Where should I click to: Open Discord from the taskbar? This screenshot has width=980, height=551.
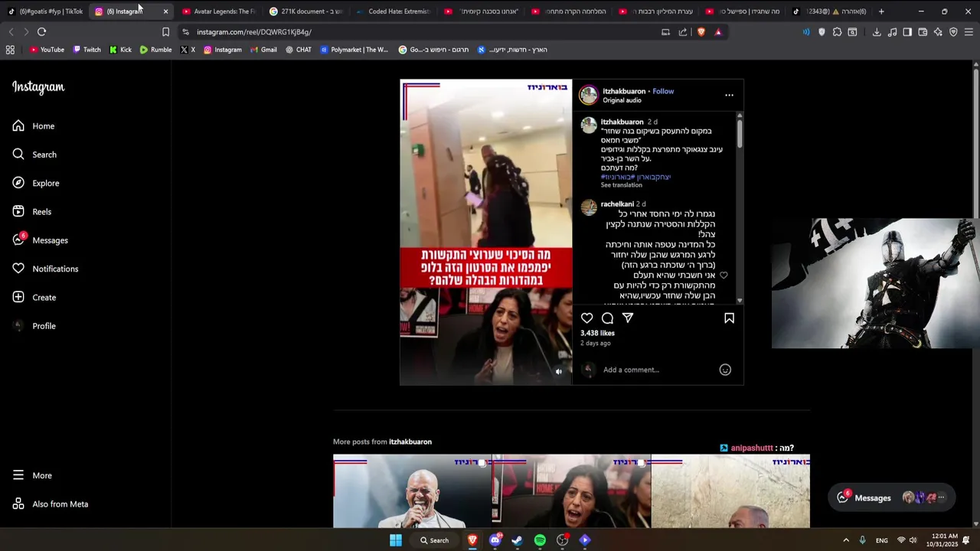(x=495, y=540)
